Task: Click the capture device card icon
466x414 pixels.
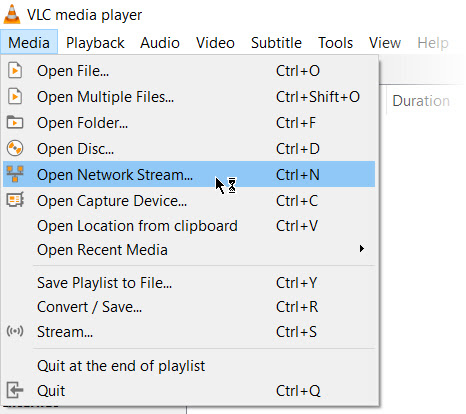Action: (x=15, y=200)
